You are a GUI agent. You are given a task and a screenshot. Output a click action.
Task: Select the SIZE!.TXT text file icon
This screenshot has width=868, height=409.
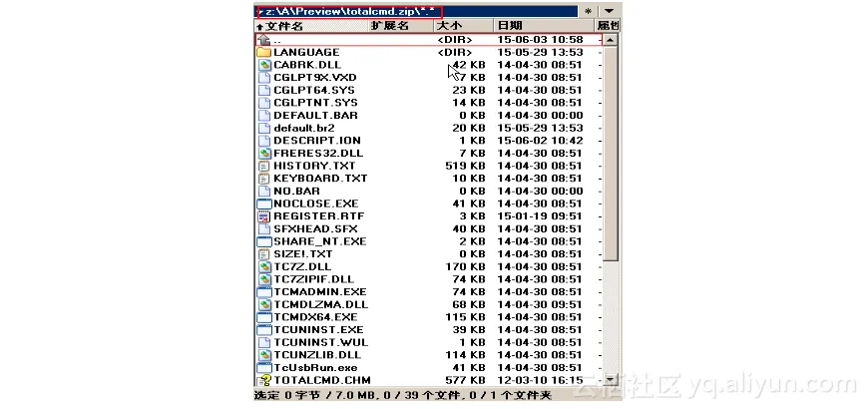(x=264, y=254)
